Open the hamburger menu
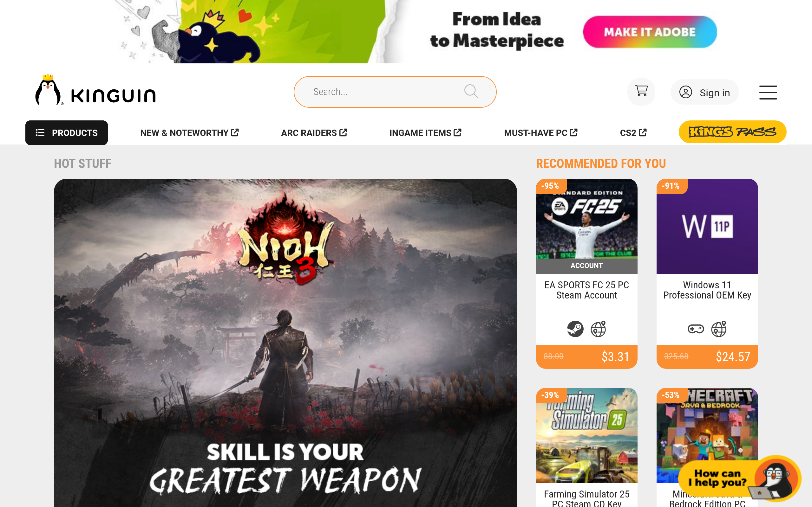The width and height of the screenshot is (812, 507). point(768,92)
